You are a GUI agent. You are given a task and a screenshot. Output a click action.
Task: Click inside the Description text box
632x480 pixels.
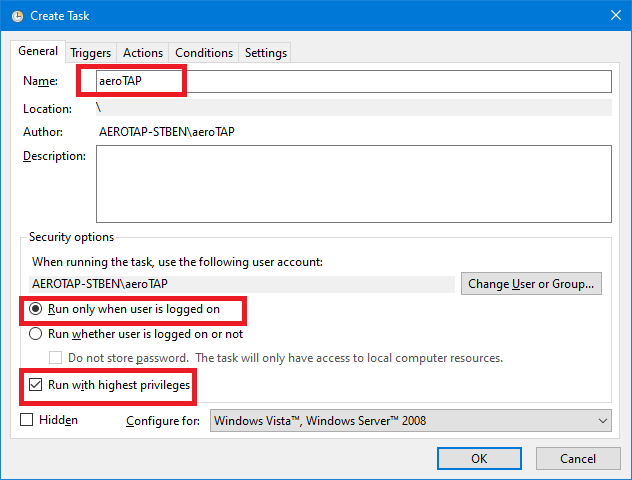353,184
